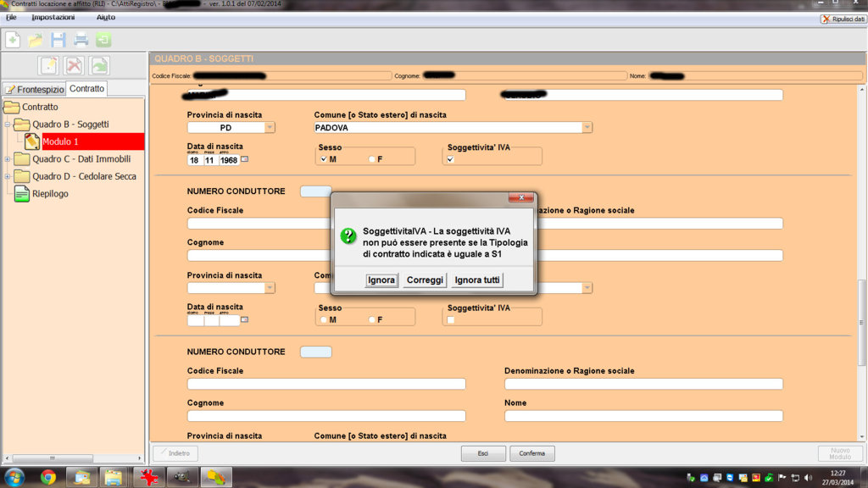Screen dimensions: 868x488
Task: Uncheck the checked Soggettivita' IVA checkbox
Action: tap(450, 159)
